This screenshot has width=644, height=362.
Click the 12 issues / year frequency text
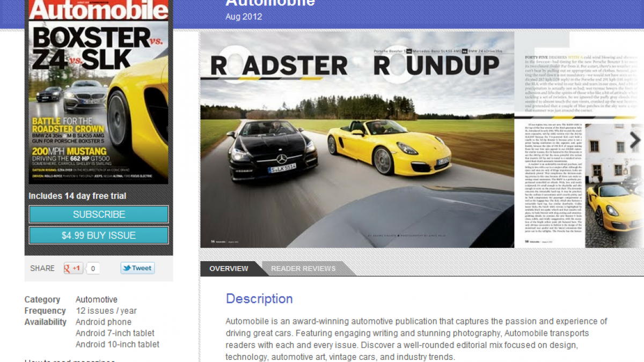pyautogui.click(x=106, y=311)
